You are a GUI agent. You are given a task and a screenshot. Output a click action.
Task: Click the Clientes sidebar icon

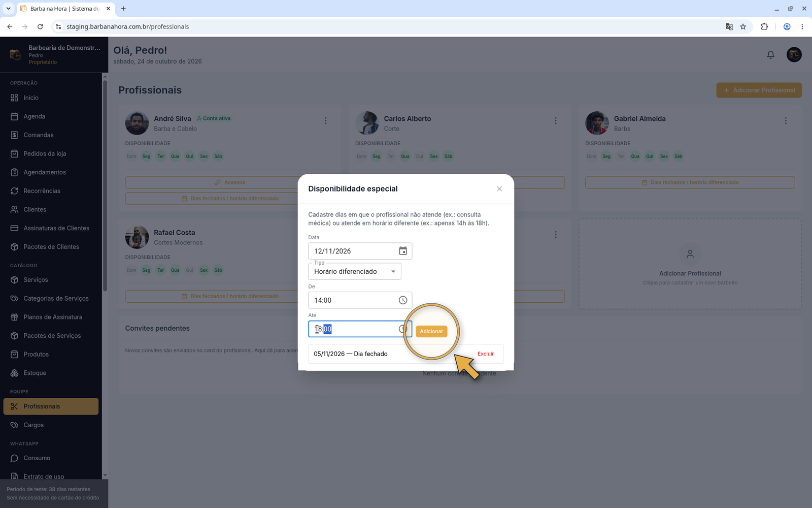coord(14,209)
